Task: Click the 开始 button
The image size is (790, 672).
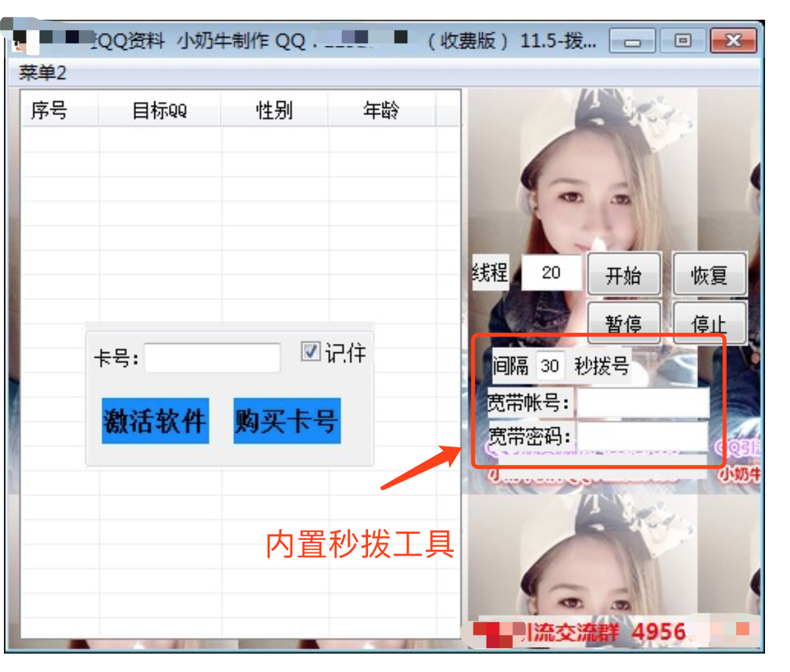Action: (x=623, y=274)
